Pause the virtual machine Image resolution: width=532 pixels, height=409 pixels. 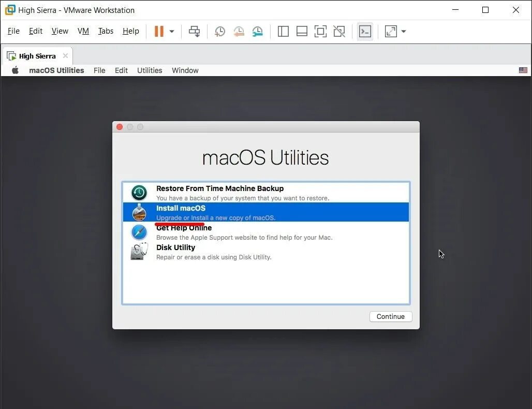click(x=159, y=31)
